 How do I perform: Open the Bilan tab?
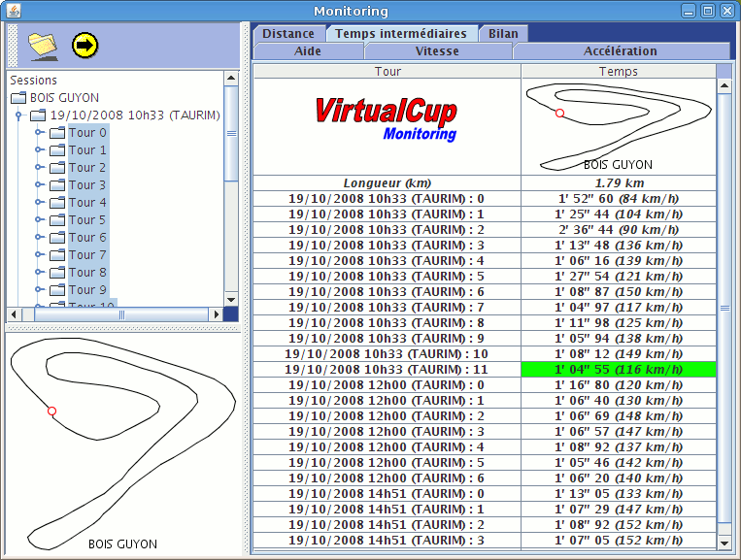(x=503, y=33)
